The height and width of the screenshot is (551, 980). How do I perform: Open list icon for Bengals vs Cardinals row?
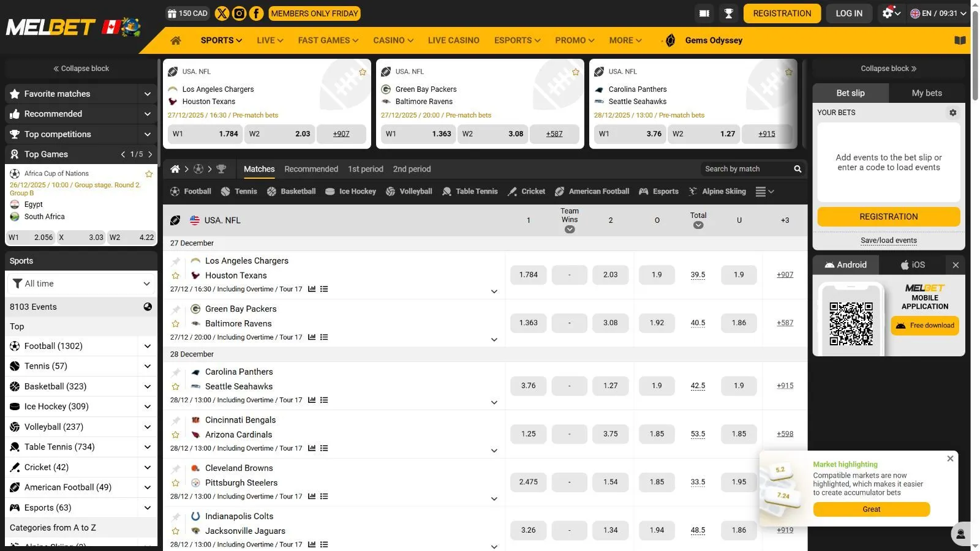(324, 448)
